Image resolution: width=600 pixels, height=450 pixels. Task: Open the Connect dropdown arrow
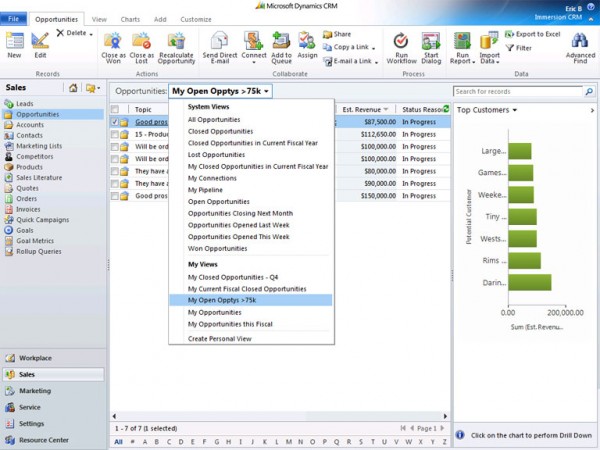[253, 62]
